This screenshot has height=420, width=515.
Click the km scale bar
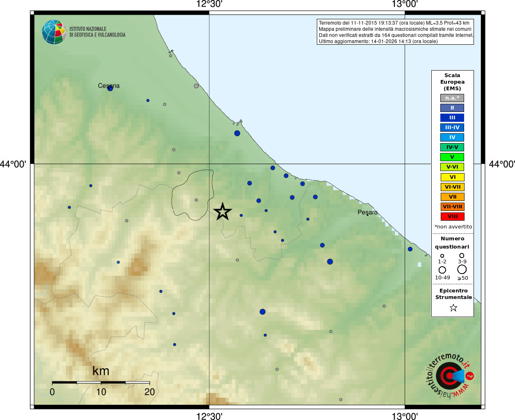101,383
